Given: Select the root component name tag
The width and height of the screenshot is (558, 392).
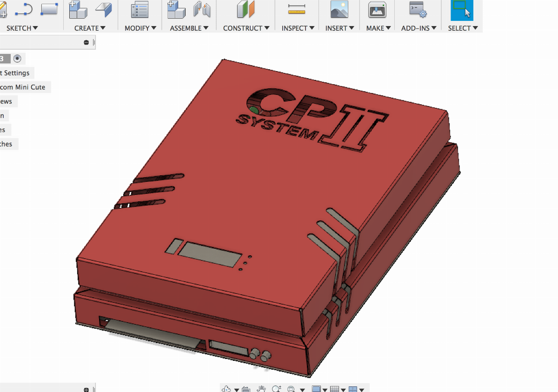Looking at the screenshot, I should (5, 59).
